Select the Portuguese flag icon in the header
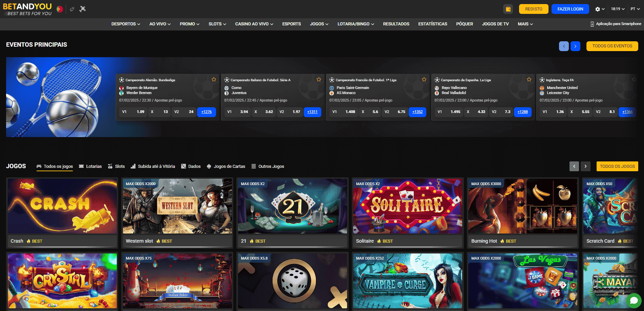This screenshot has width=644, height=311. [60, 9]
